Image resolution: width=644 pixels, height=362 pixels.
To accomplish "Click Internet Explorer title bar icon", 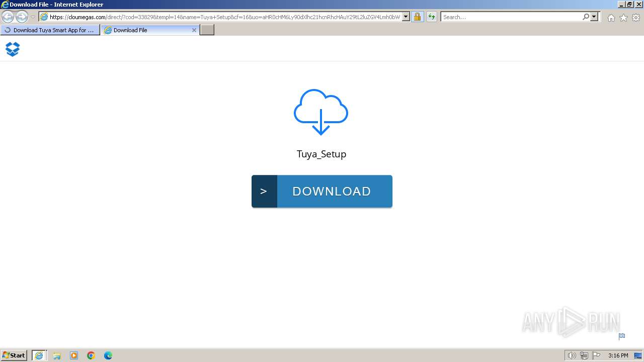I will [5, 5].
